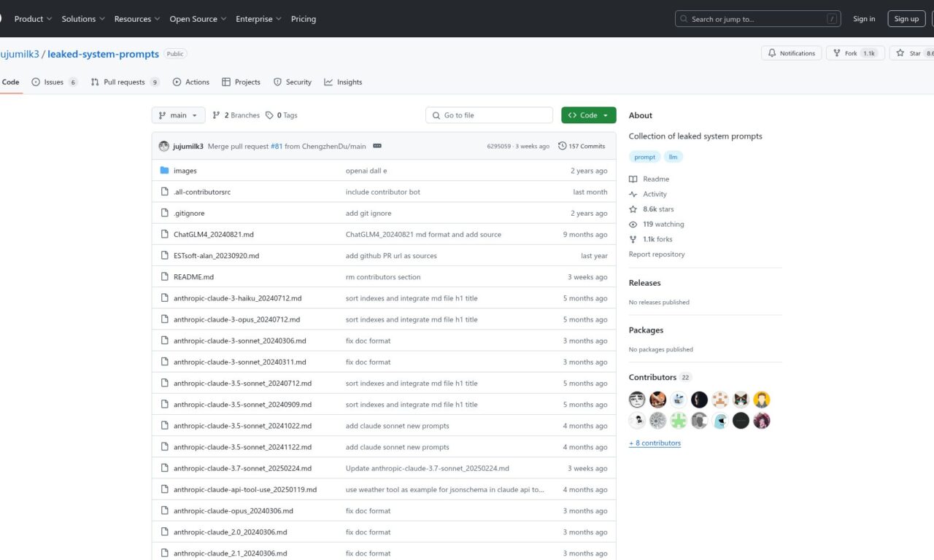The height and width of the screenshot is (560, 934).
Task: Open the Releases heading link
Action: 645,283
